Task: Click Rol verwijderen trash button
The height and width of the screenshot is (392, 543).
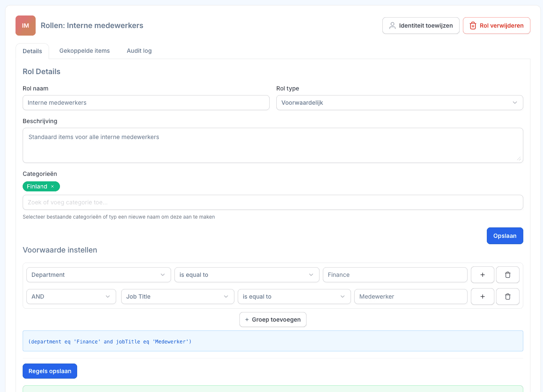Action: coord(496,26)
